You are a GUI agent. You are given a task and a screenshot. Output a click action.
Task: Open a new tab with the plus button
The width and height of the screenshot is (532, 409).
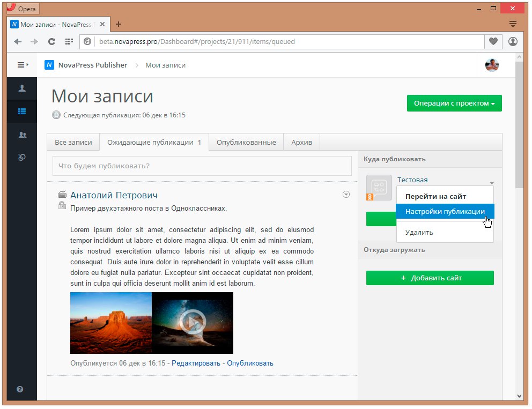(x=119, y=24)
